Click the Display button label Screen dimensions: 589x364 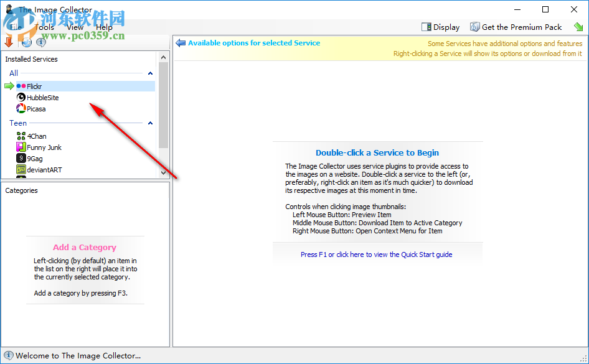(446, 27)
